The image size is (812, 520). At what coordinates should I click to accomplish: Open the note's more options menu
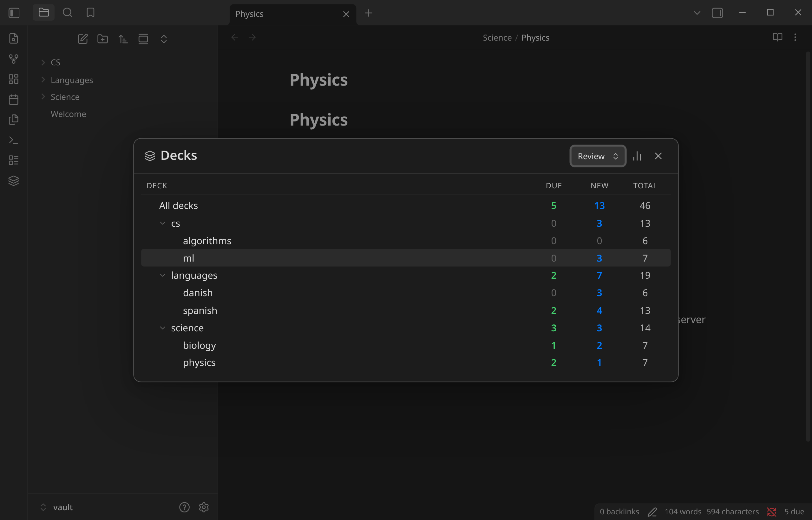tap(795, 37)
